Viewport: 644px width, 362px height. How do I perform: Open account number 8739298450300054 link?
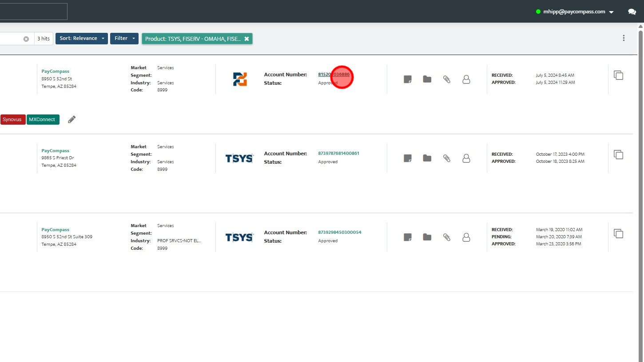tap(340, 232)
